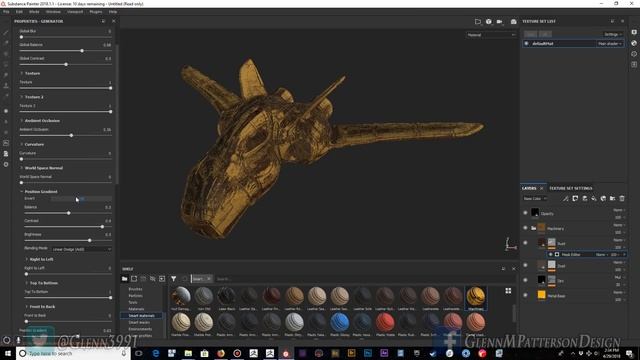Open Settings button in Texture Set List
Viewport: 640px width, 360px height.
click(613, 34)
